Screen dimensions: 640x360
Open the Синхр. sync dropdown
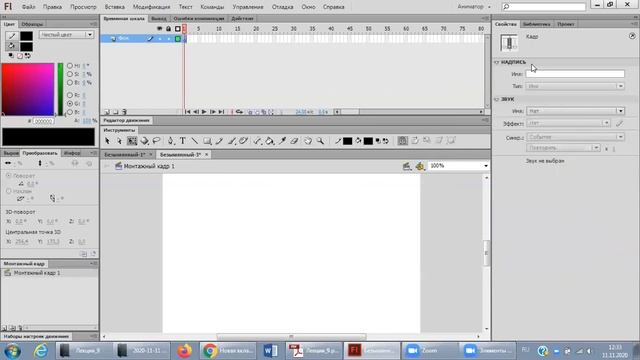575,137
